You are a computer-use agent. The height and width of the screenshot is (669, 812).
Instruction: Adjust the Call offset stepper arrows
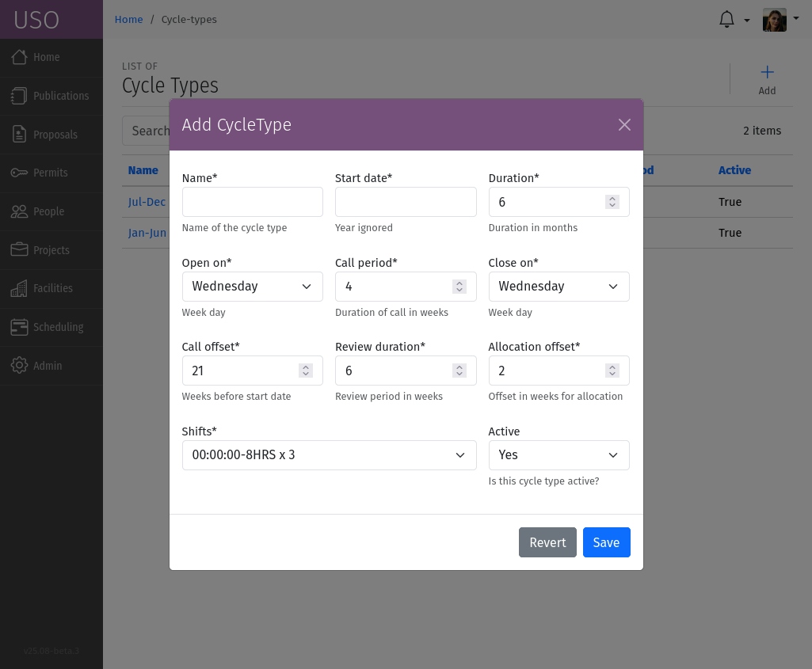[x=306, y=371]
